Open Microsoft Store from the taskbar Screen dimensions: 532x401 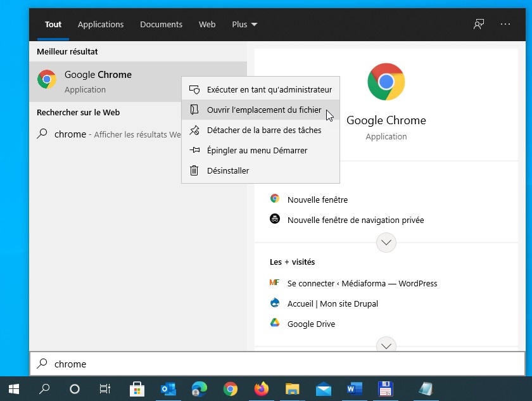coord(137,389)
